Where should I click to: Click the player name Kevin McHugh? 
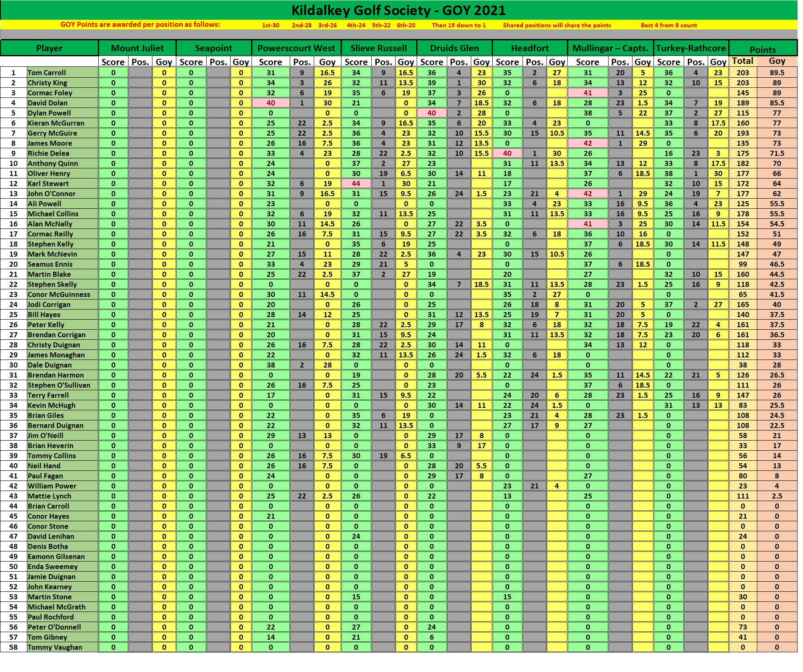pos(52,405)
